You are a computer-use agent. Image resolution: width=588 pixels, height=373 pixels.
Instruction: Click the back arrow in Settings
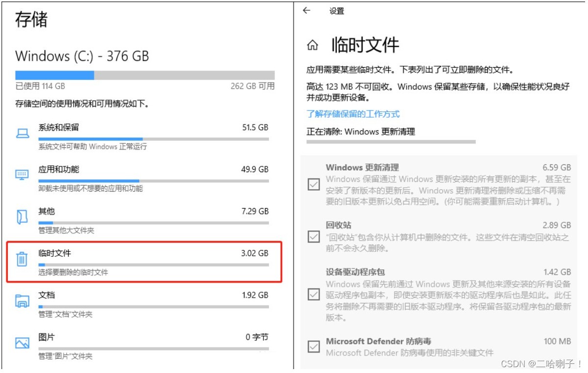[307, 10]
